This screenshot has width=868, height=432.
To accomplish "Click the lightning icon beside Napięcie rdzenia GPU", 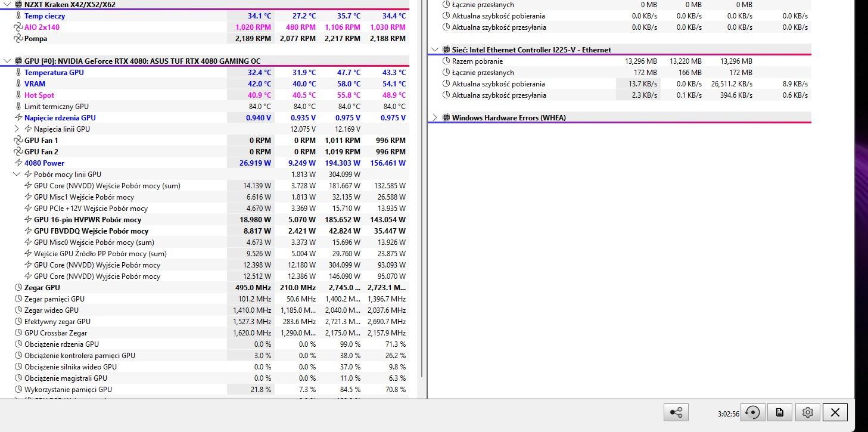I will point(18,118).
